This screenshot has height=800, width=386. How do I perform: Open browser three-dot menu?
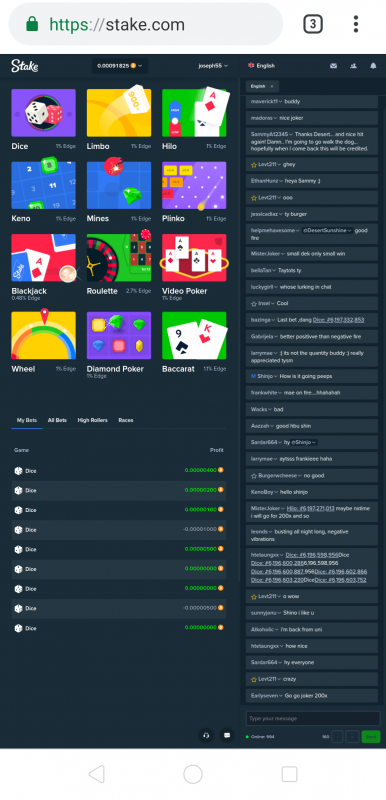point(356,24)
